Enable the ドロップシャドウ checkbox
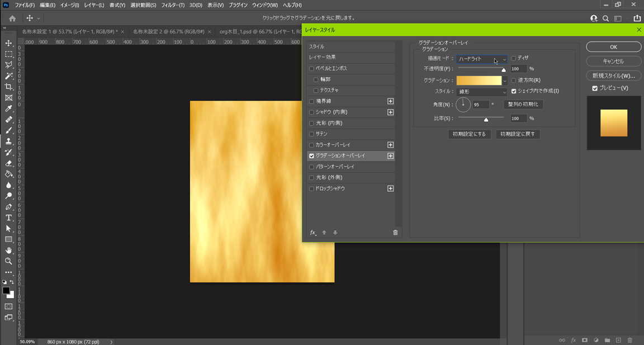Image resolution: width=644 pixels, height=345 pixels. pyautogui.click(x=312, y=189)
